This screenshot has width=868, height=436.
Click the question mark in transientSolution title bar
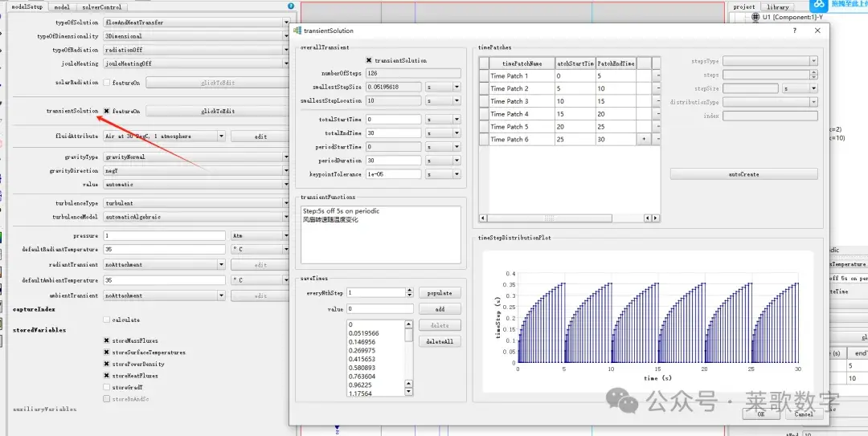tap(795, 31)
